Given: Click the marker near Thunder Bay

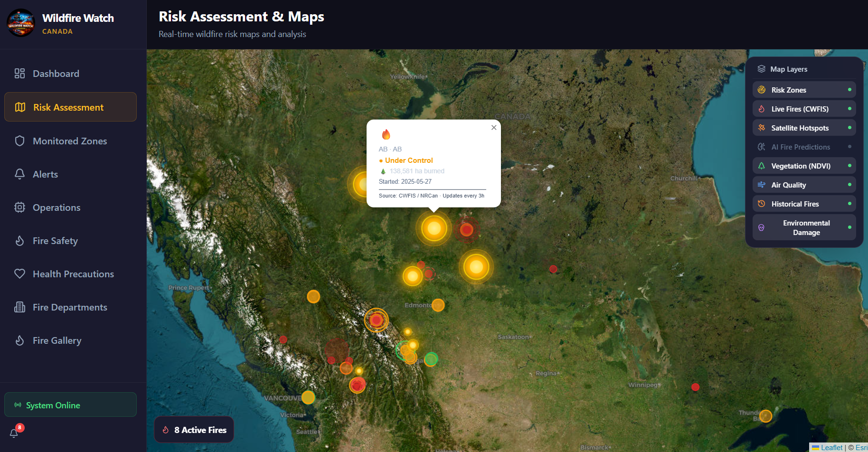Looking at the screenshot, I should coord(765,416).
